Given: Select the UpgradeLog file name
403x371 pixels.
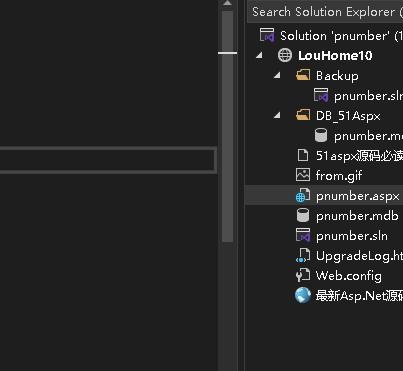Looking at the screenshot, I should [x=359, y=256].
